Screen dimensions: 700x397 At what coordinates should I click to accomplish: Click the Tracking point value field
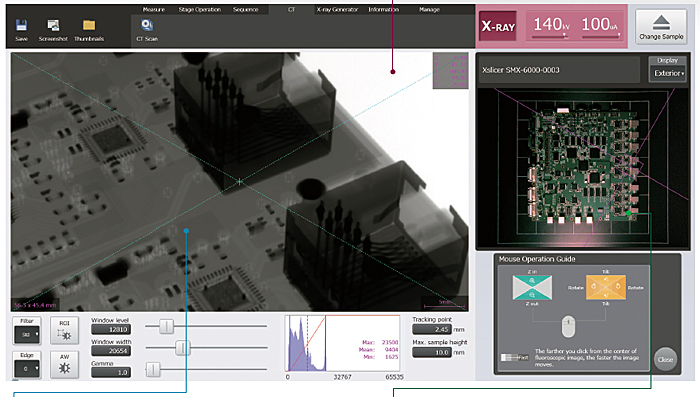point(432,330)
